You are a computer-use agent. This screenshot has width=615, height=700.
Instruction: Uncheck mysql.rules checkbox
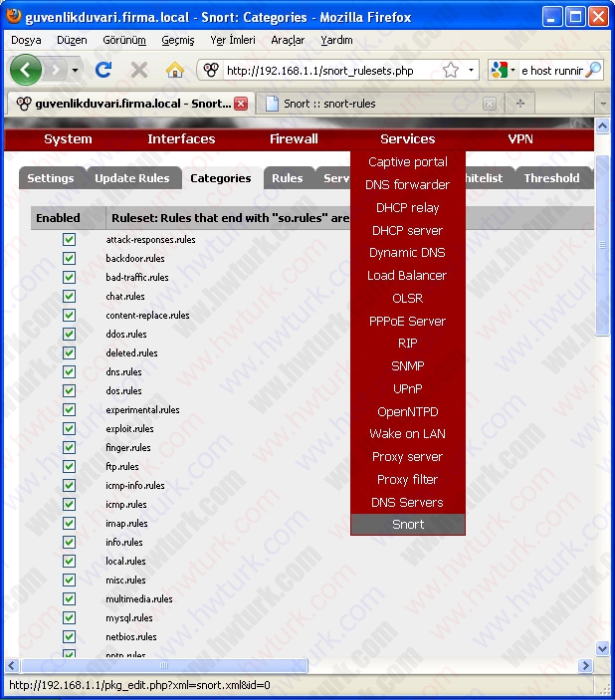point(69,618)
